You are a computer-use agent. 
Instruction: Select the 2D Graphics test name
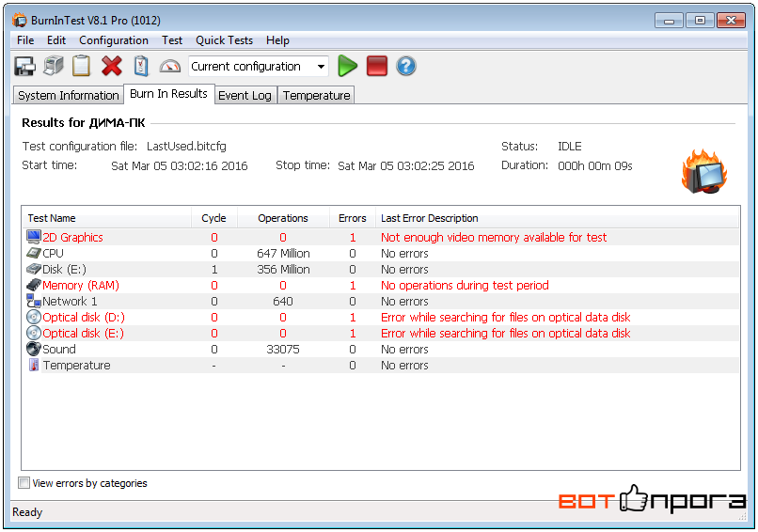pos(72,237)
